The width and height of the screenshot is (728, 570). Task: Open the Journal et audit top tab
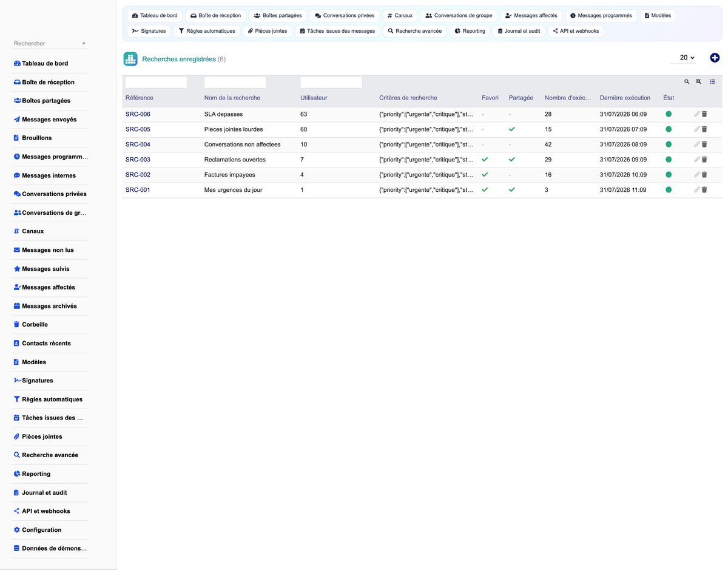point(519,31)
